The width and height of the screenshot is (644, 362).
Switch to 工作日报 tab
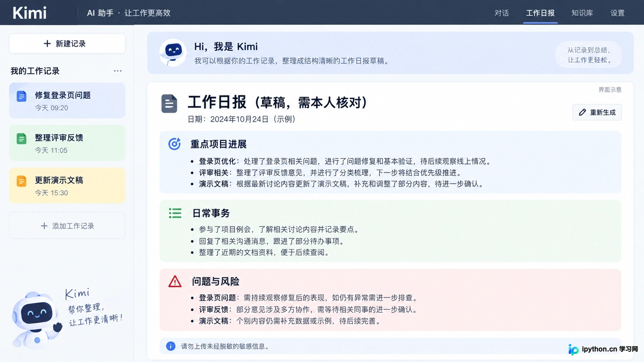[540, 13]
